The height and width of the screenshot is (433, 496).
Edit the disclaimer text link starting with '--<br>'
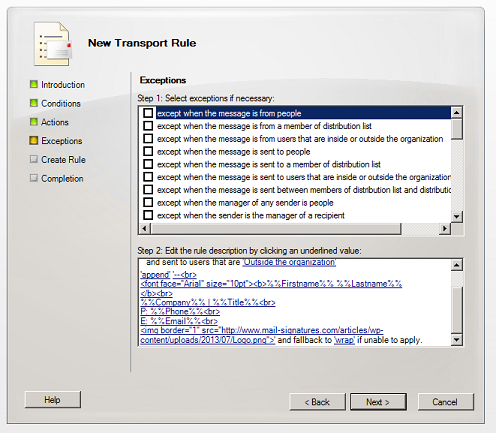pyautogui.click(x=185, y=275)
